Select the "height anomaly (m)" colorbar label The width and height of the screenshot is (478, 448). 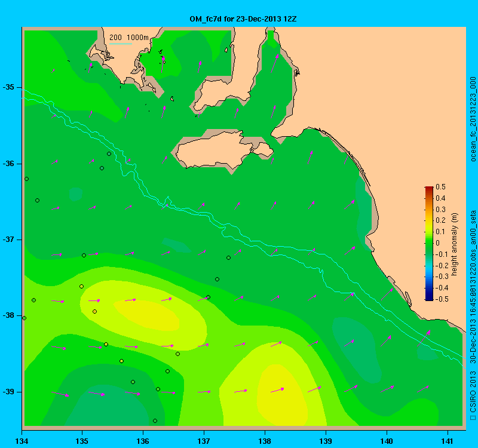point(455,244)
